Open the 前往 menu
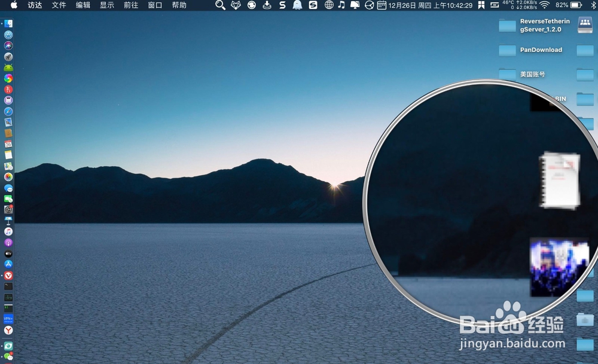The image size is (598, 364). [131, 5]
